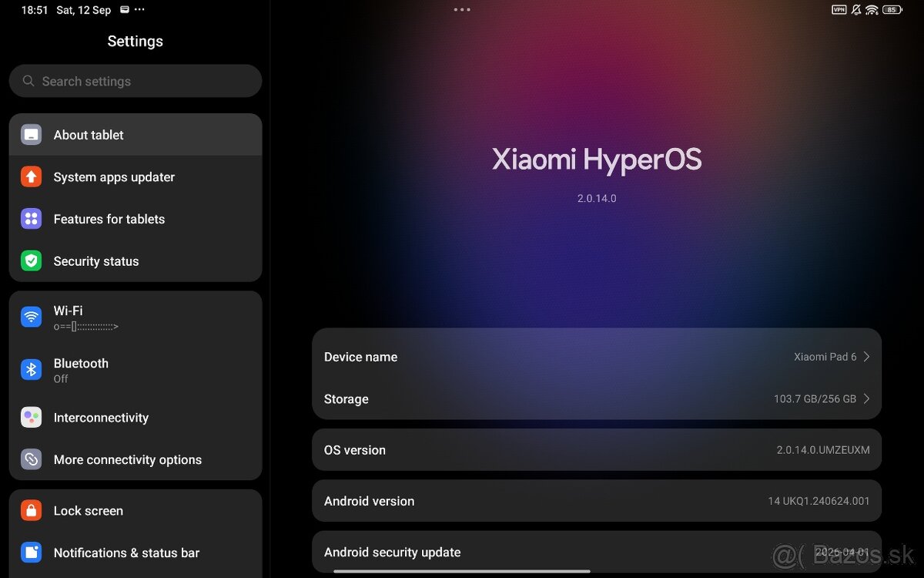
Task: Tap three dots in status bar left
Action: tap(139, 10)
